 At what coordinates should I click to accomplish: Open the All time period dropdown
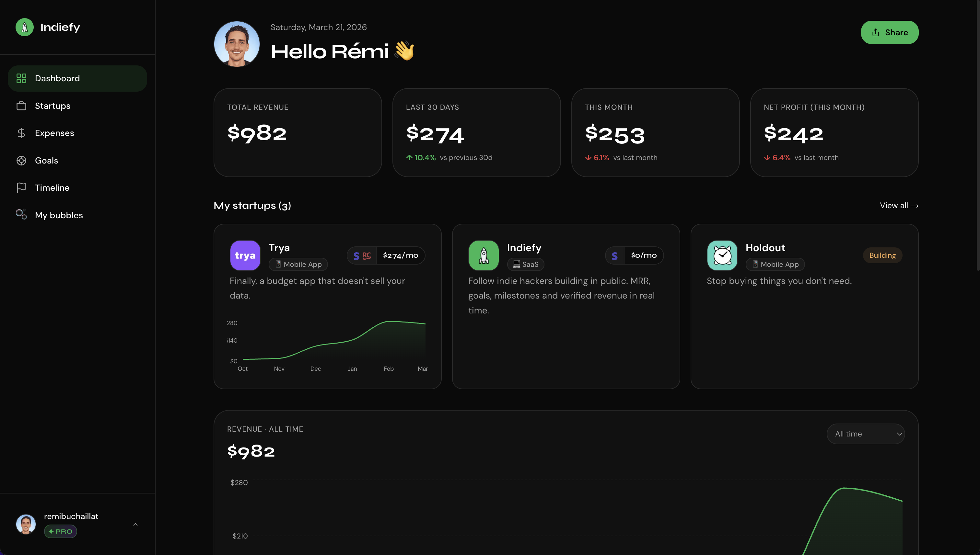coord(865,434)
